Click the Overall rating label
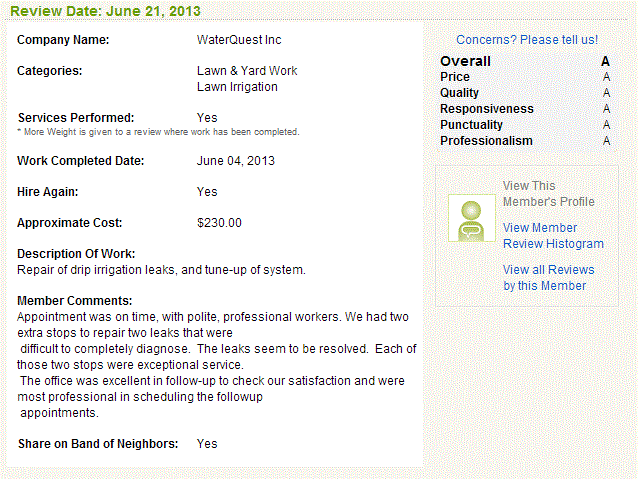This screenshot has width=638, height=479. pos(465,61)
